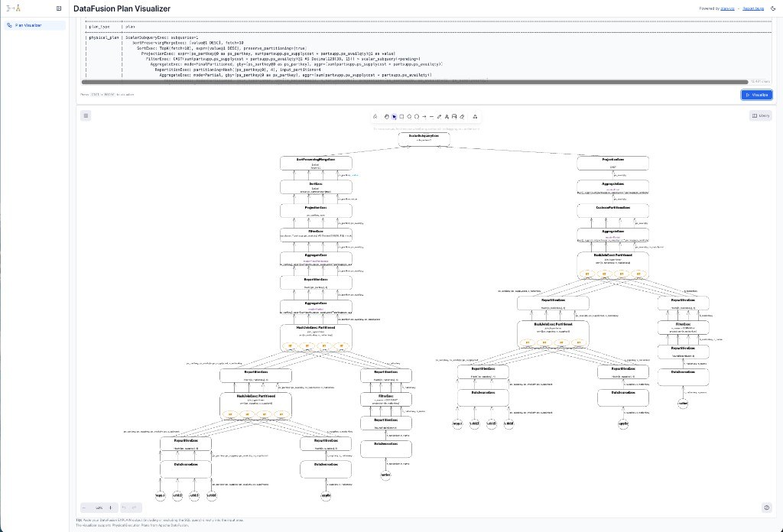Zoom out the canvas with minus
783x532 pixels.
pyautogui.click(x=84, y=508)
